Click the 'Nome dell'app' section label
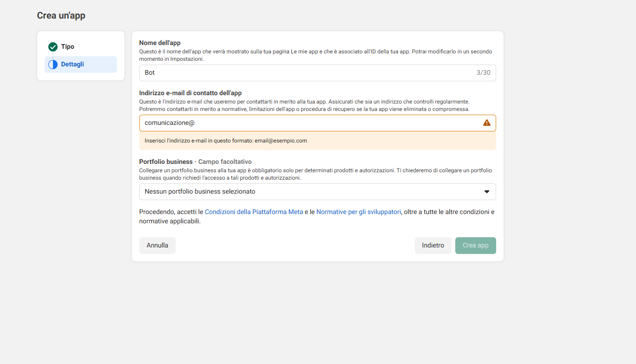636x364 pixels. (x=160, y=42)
